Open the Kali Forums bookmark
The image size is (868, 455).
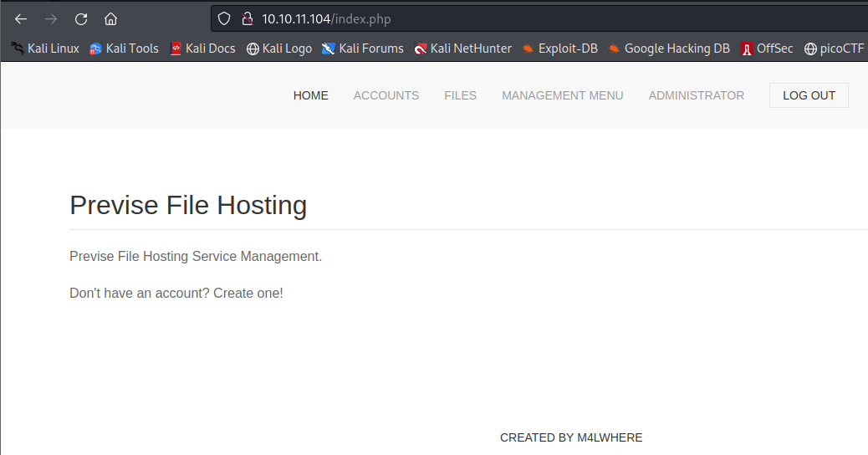(x=363, y=49)
